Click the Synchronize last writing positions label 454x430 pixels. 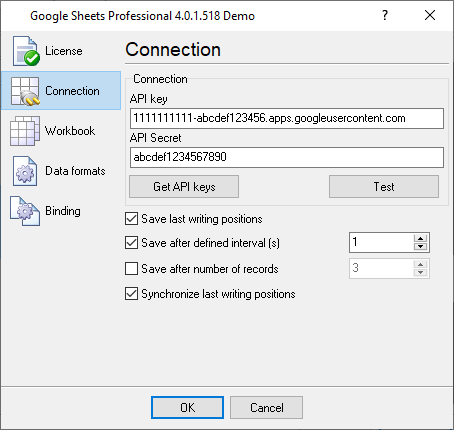coord(218,294)
